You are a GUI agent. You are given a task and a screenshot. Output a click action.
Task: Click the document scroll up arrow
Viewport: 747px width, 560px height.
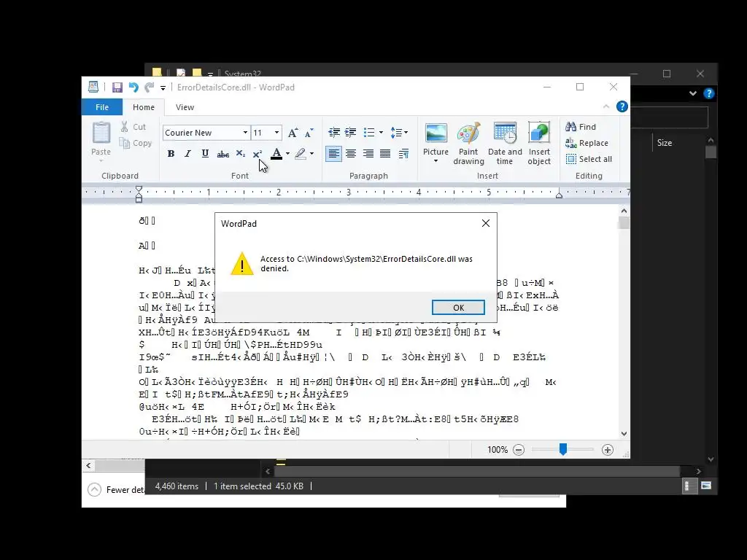(624, 211)
